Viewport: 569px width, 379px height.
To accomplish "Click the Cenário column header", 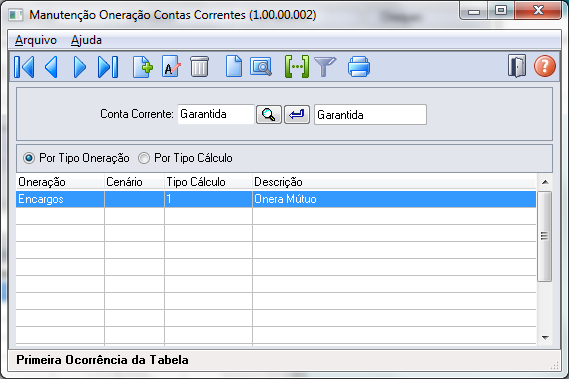I will coord(134,182).
